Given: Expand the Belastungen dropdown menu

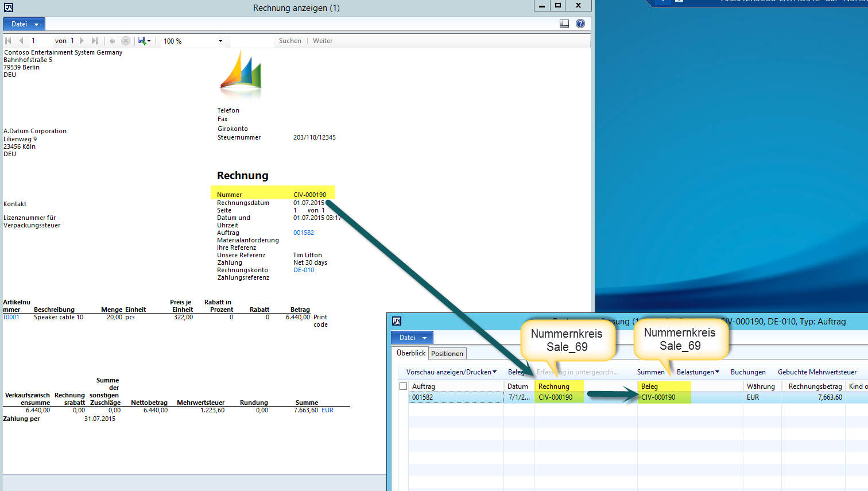Looking at the screenshot, I should [x=697, y=372].
